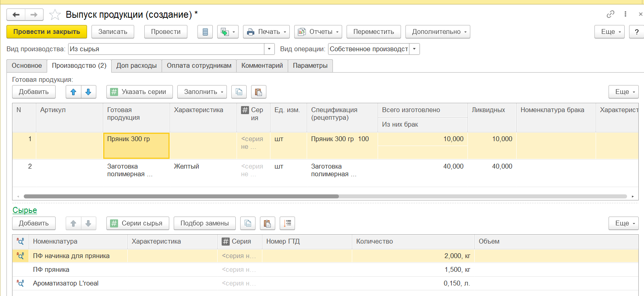The height and width of the screenshot is (296, 644).
Task: Click the sort list icon in Сырье toolbar
Action: tap(287, 223)
